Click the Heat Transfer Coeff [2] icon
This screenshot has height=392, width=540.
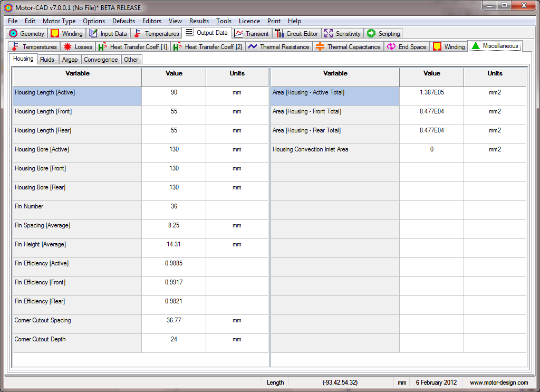[177, 46]
